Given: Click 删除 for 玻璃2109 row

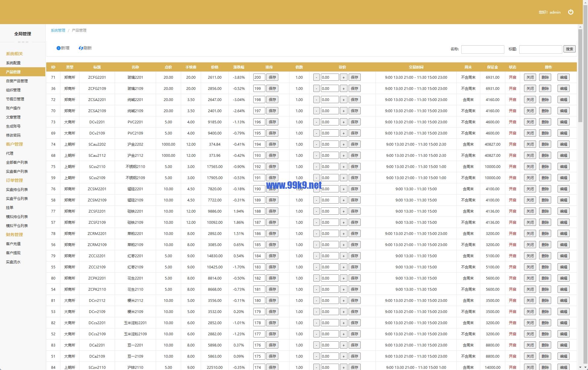Looking at the screenshot, I should [545, 88].
